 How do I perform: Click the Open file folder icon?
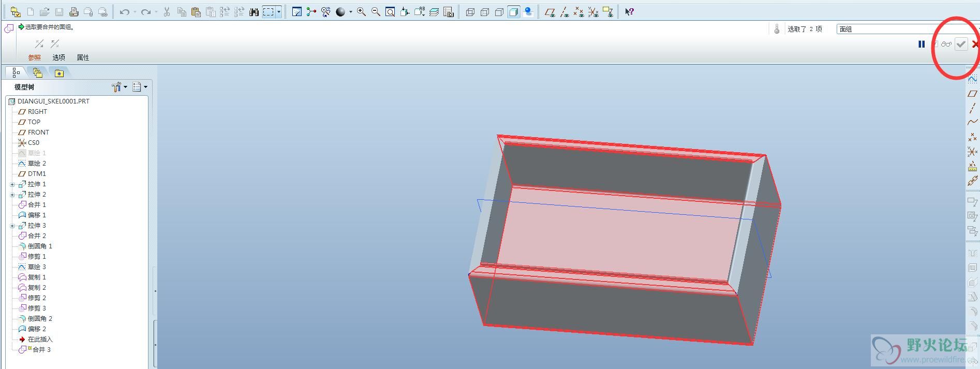[45, 12]
